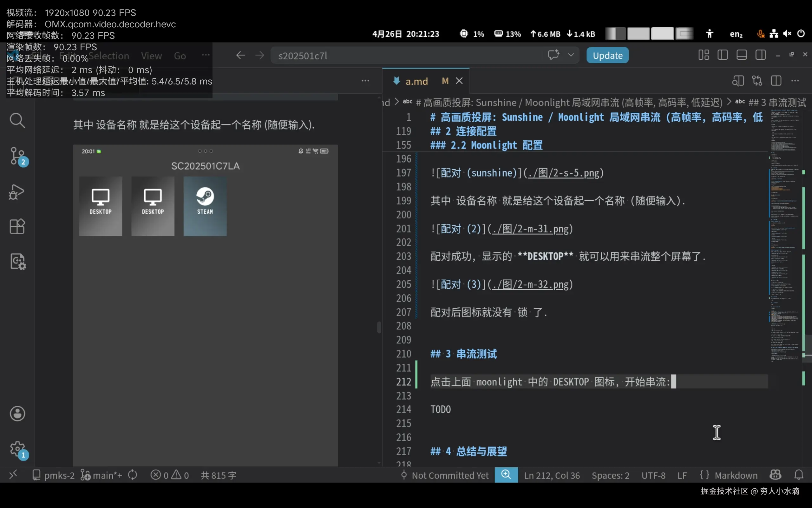Close the a.md editor tab

[x=459, y=81]
